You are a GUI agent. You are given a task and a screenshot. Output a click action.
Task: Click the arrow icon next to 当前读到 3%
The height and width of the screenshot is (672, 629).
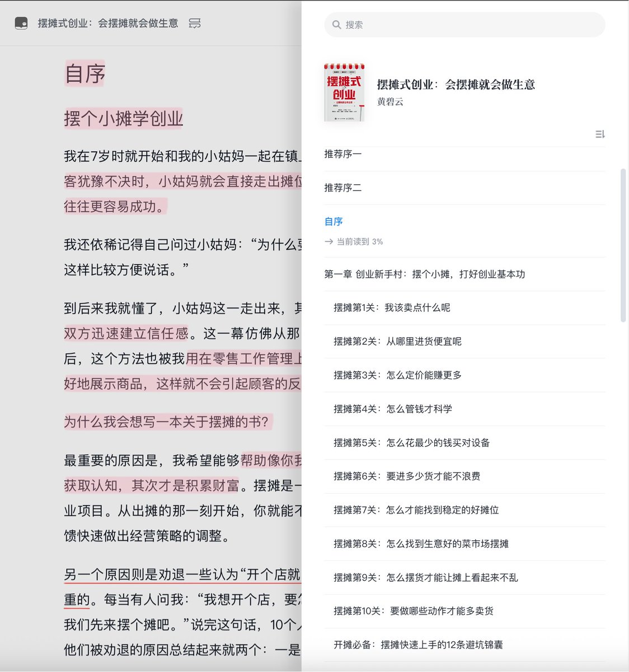click(x=329, y=242)
